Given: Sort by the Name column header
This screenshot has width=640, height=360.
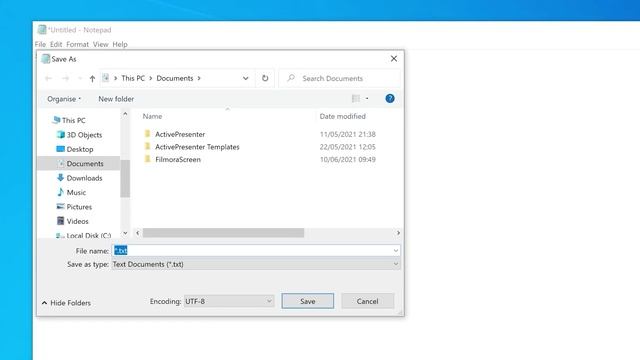Looking at the screenshot, I should [x=152, y=116].
